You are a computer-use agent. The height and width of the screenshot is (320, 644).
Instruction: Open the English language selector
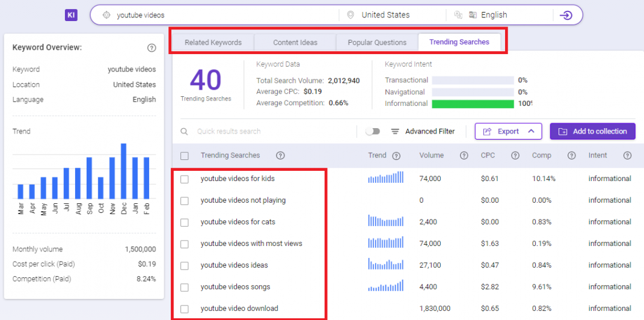pos(494,15)
